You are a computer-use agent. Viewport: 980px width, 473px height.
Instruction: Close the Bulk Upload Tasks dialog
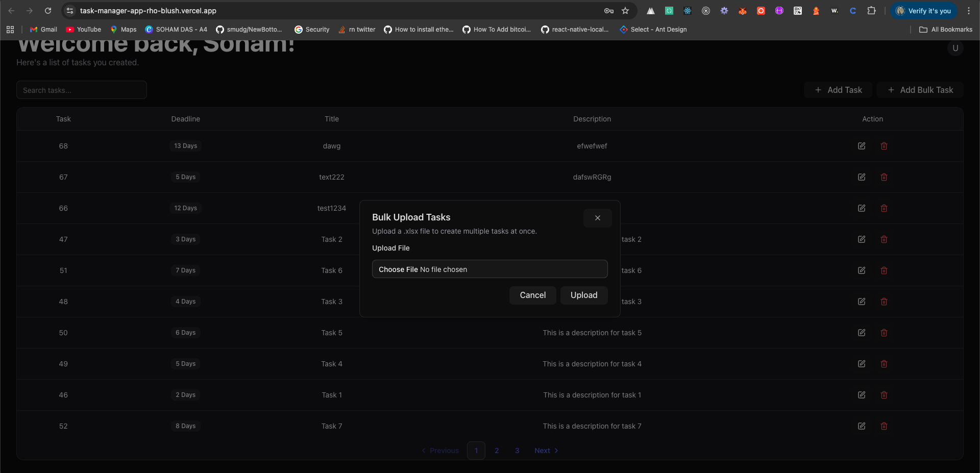point(597,218)
